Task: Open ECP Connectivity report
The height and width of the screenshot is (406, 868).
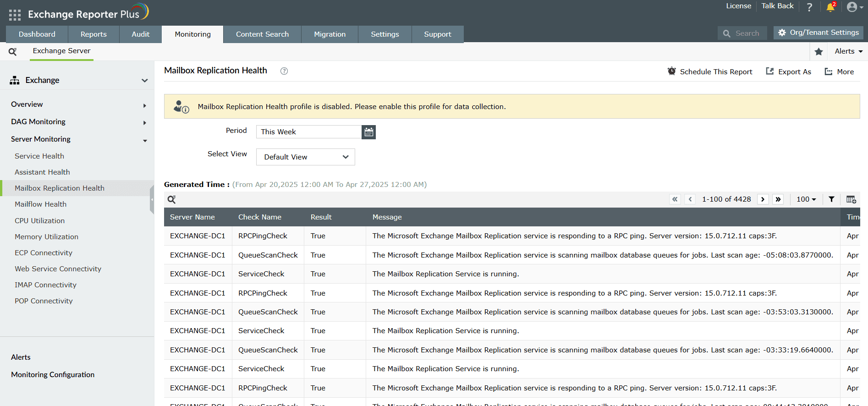Action: pos(44,253)
